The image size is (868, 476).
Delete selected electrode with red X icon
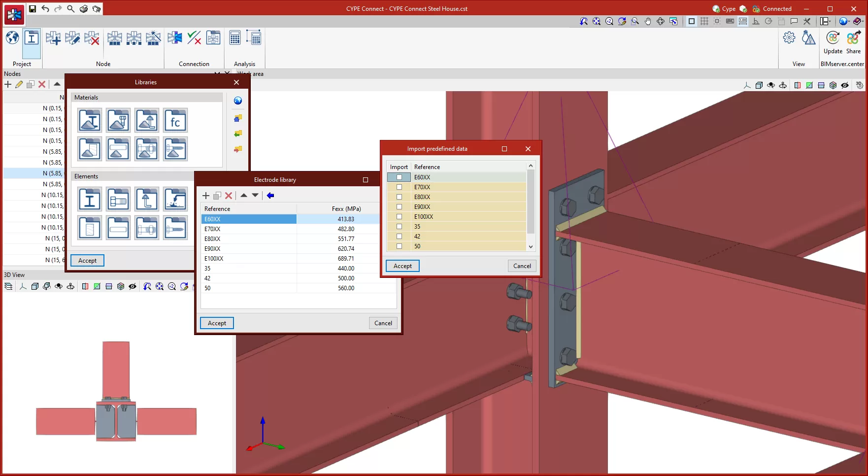tap(229, 196)
